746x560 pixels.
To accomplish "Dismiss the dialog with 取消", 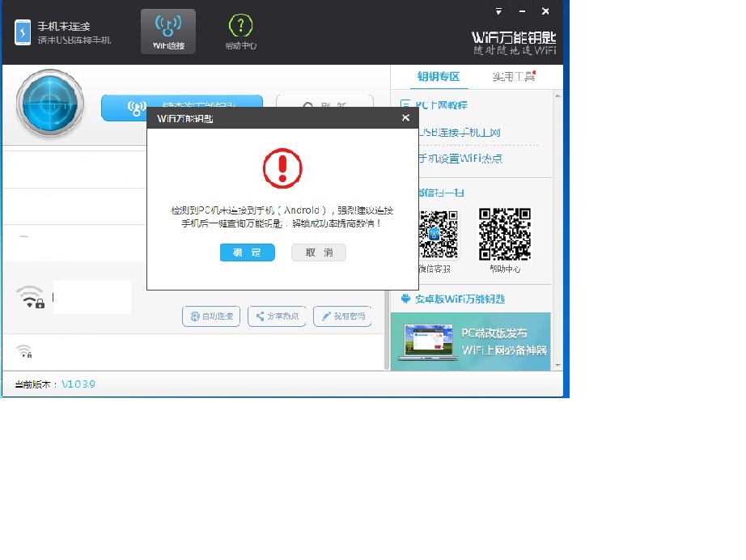I will pos(319,252).
